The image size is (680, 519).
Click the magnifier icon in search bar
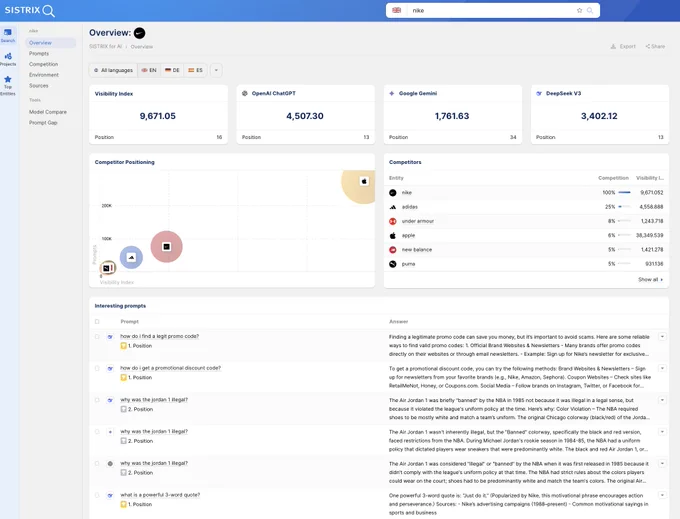point(590,10)
